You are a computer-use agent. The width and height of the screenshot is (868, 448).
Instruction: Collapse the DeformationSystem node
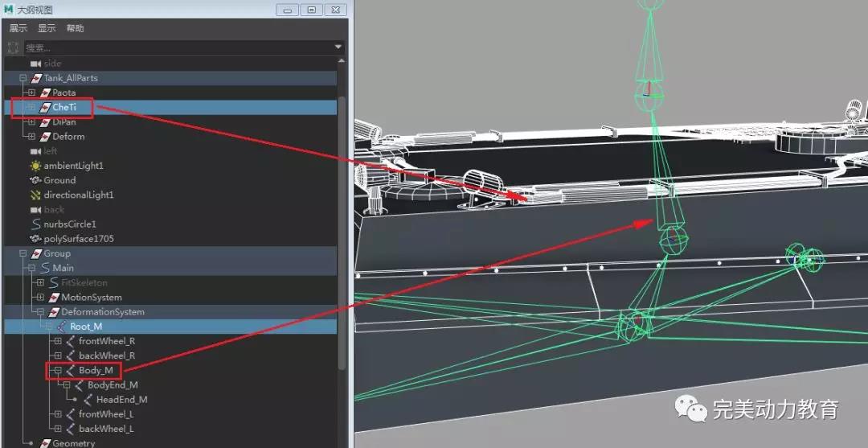click(x=40, y=312)
